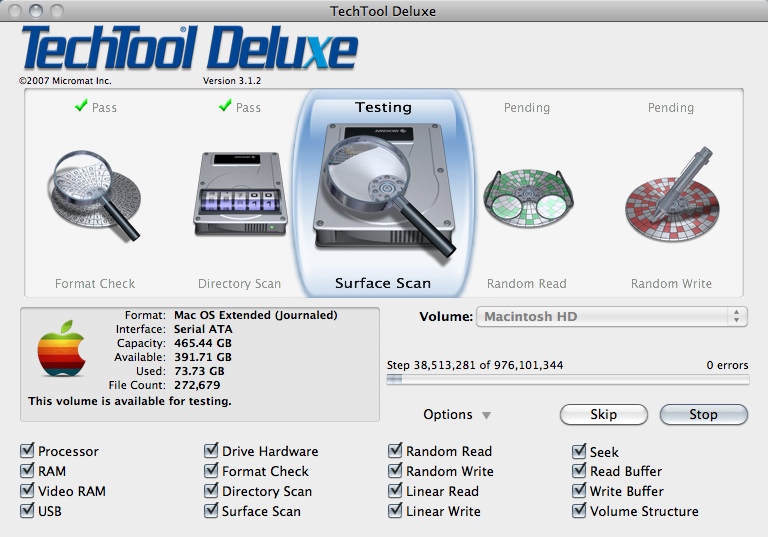
Task: Select the Directory Scan drive icon
Action: coord(240,195)
